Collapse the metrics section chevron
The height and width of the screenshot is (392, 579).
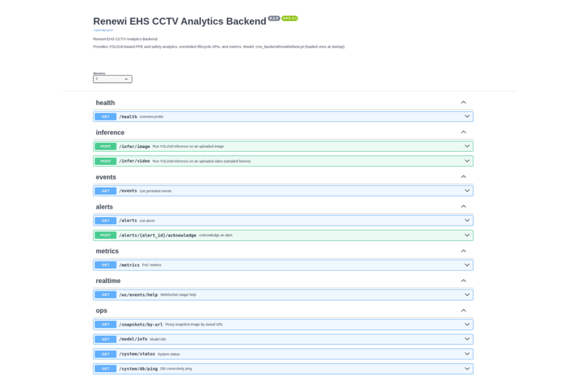click(464, 251)
